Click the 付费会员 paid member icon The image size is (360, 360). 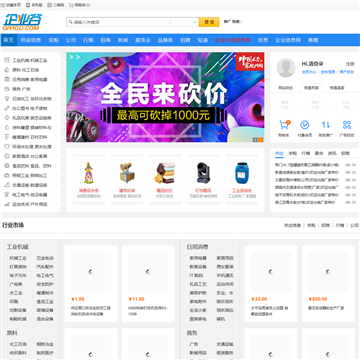(x=305, y=125)
